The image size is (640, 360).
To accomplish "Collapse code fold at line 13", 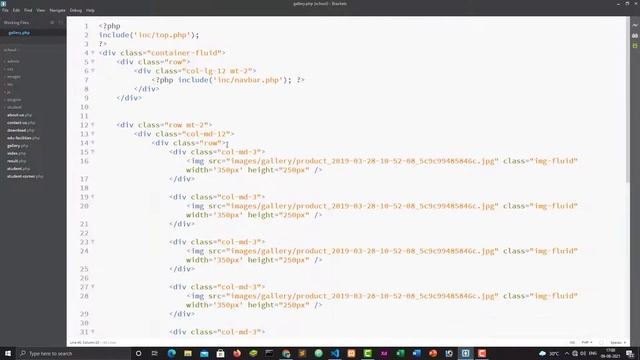I will 93,133.
